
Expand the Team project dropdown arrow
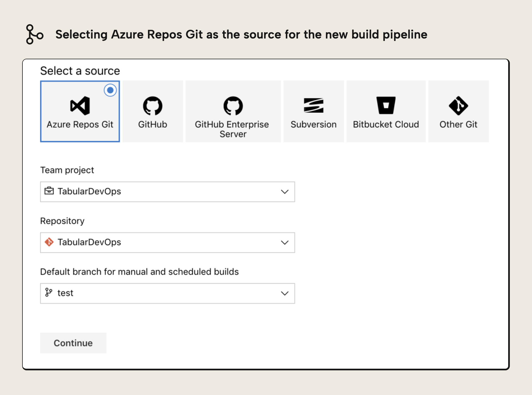(x=285, y=192)
